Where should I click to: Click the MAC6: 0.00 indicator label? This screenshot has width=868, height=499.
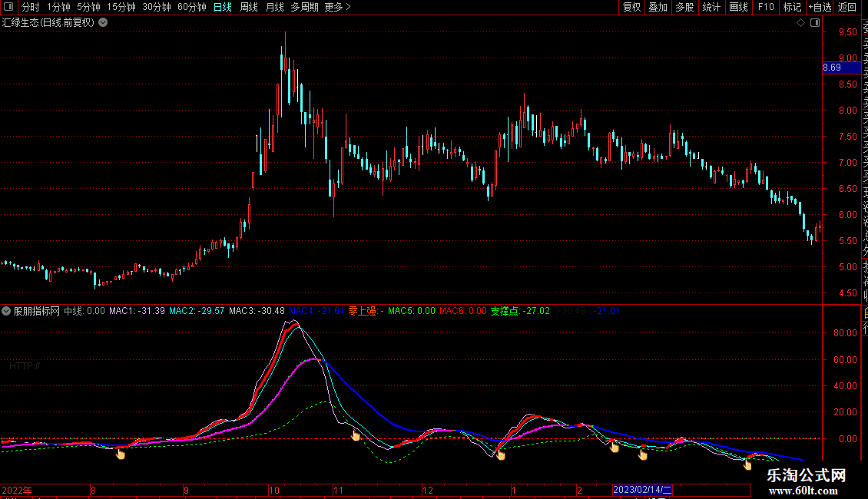[463, 311]
